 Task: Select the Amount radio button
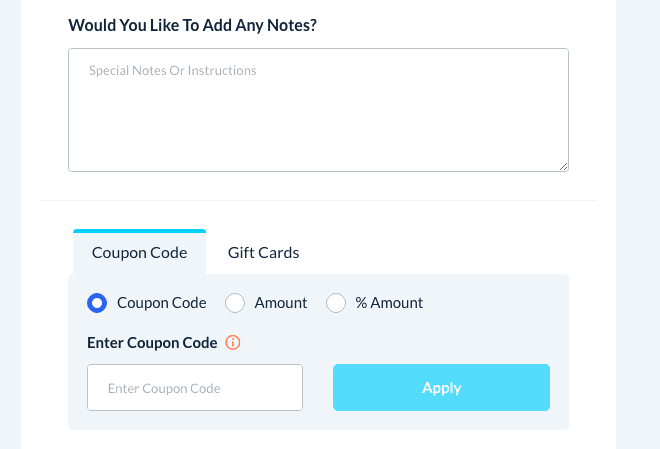235,303
